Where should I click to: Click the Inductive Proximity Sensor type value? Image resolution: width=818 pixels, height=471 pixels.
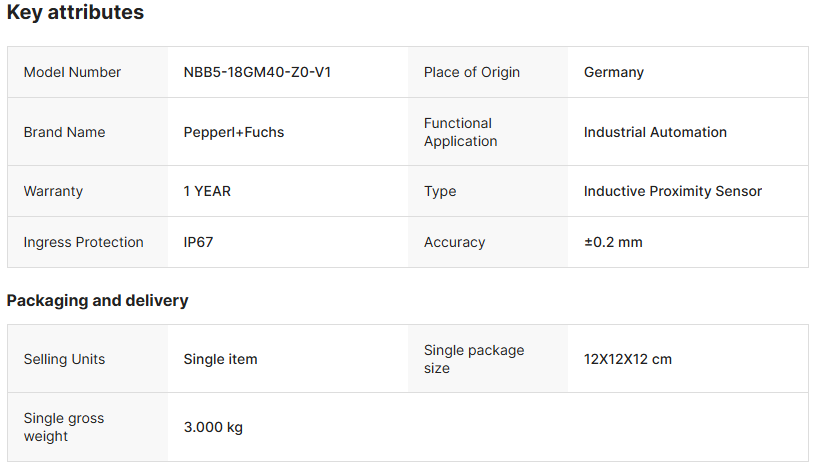click(672, 191)
